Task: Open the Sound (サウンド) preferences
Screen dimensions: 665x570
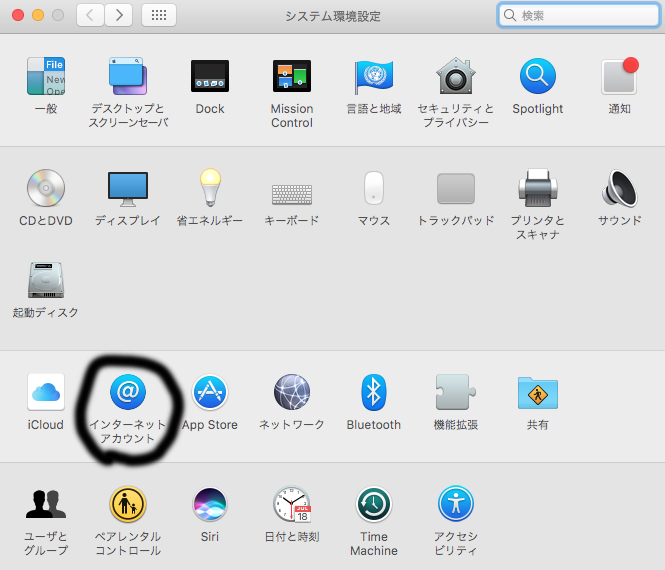Action: (x=620, y=189)
